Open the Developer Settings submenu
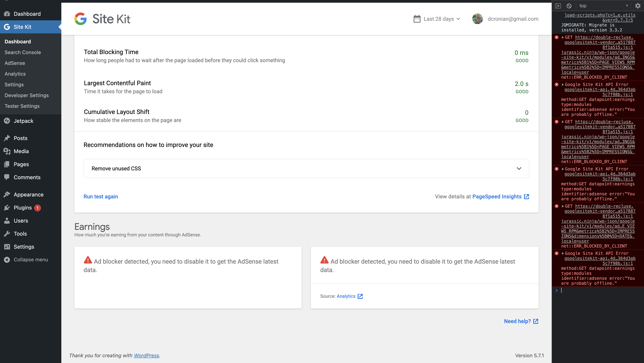 pos(27,95)
